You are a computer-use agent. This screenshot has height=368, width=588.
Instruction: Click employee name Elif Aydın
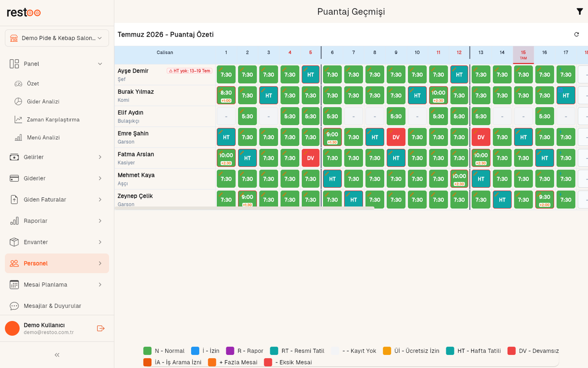point(130,113)
